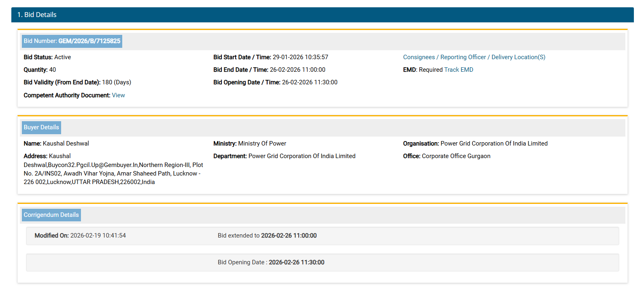The height and width of the screenshot is (287, 644).
Task: Click the Quantity value 40
Action: 52,70
